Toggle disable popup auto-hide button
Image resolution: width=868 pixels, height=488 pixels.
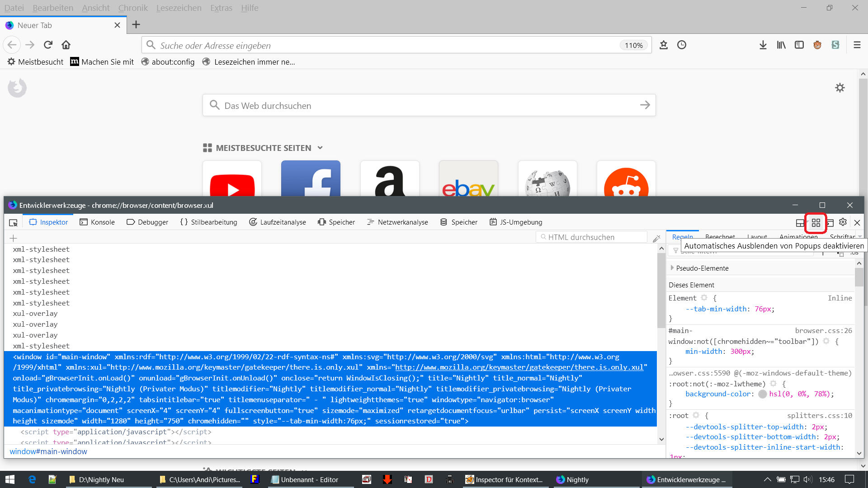click(x=816, y=222)
